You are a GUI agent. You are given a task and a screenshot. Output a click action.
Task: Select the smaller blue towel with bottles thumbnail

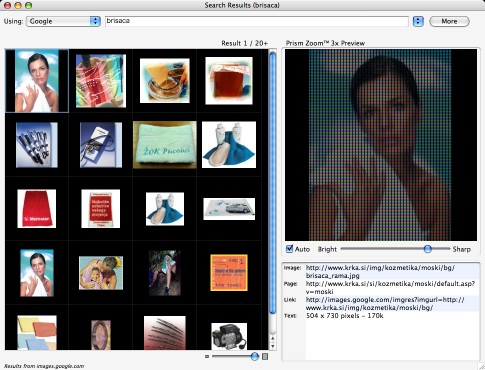pos(165,209)
